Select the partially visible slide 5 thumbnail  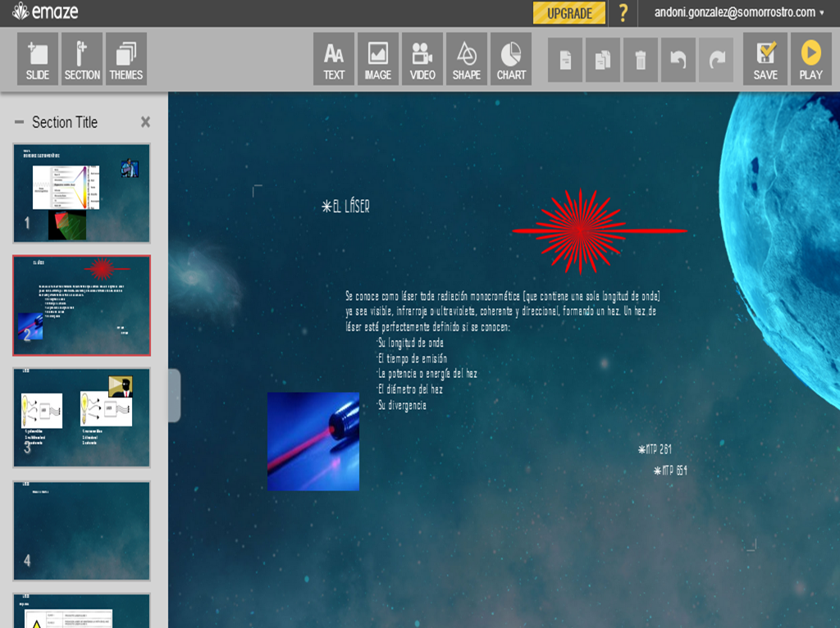(x=81, y=610)
